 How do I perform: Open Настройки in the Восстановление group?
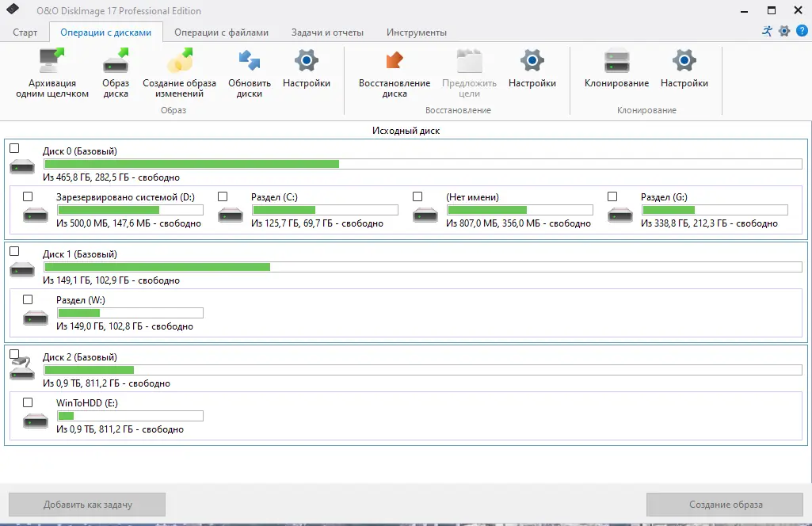[x=532, y=68]
